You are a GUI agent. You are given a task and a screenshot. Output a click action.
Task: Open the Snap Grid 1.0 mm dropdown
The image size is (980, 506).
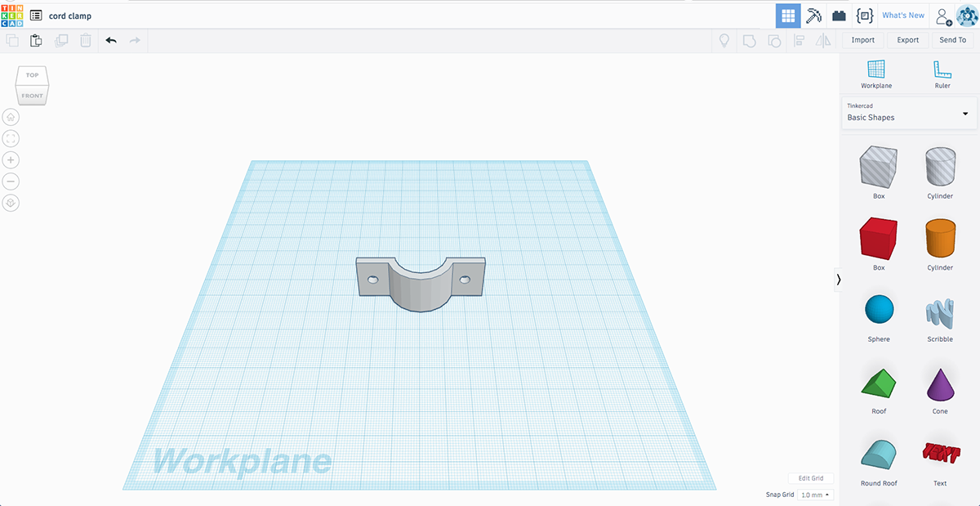click(x=815, y=495)
